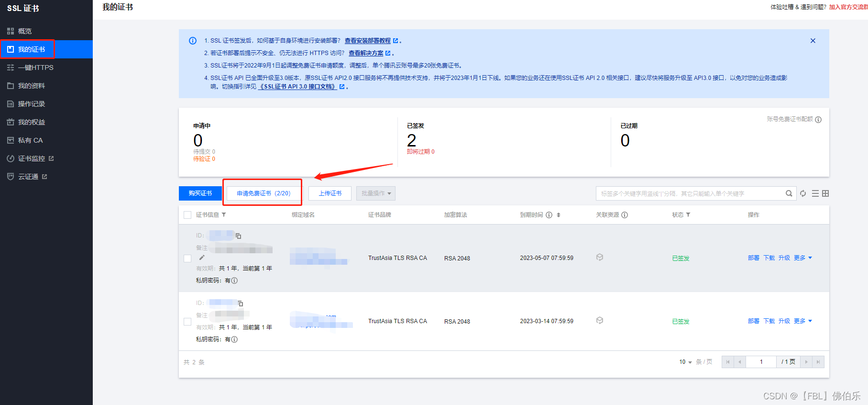The height and width of the screenshot is (405, 868).
Task: Toggle the select-all header checkbox
Action: coord(187,215)
